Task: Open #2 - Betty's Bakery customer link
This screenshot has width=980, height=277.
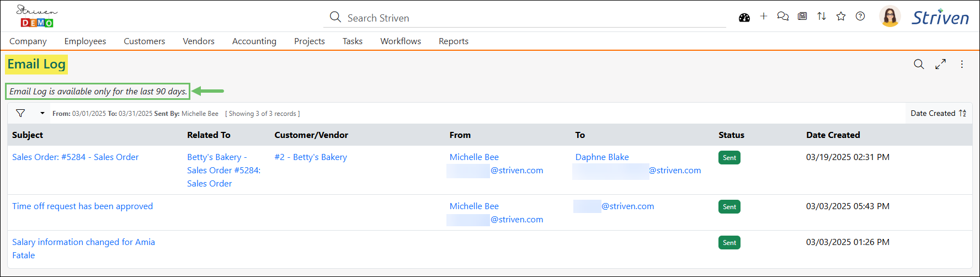Action: (x=311, y=157)
